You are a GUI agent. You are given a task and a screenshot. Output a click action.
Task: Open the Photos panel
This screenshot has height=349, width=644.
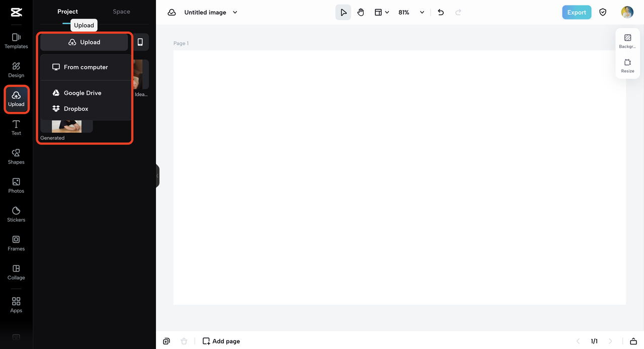[x=16, y=185]
